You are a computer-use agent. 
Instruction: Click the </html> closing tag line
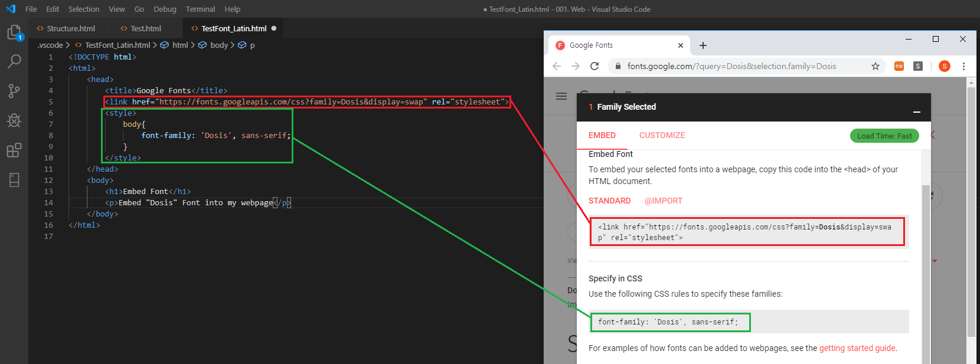pos(84,225)
